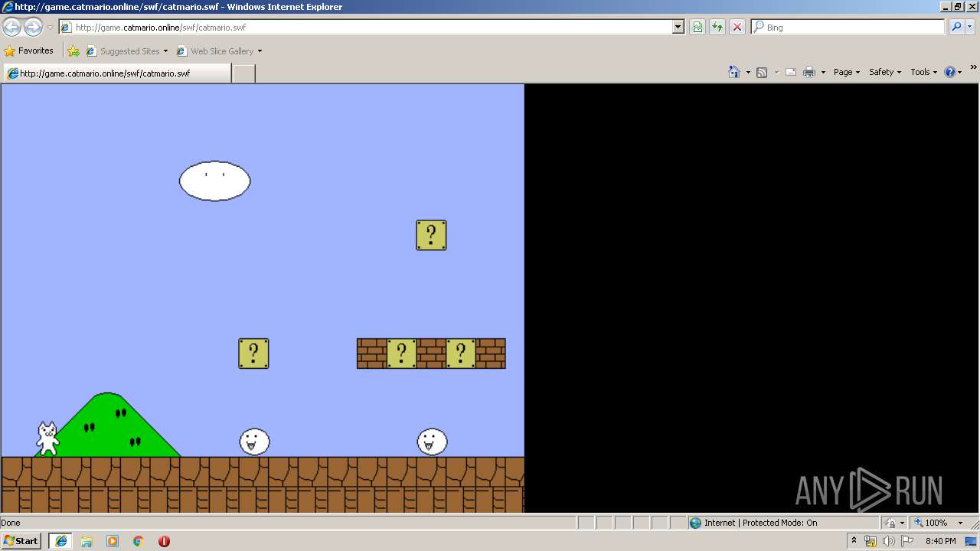Click the Forward navigation button
This screenshot has width=980, height=551.
33,28
